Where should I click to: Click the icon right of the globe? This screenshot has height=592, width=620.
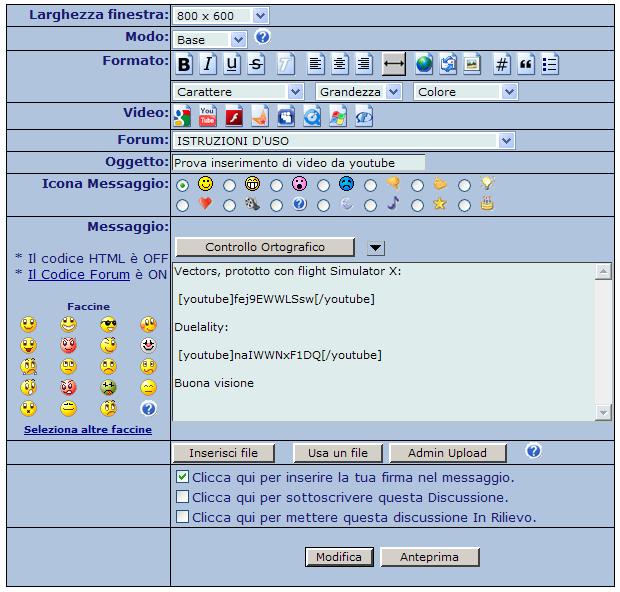[x=448, y=64]
